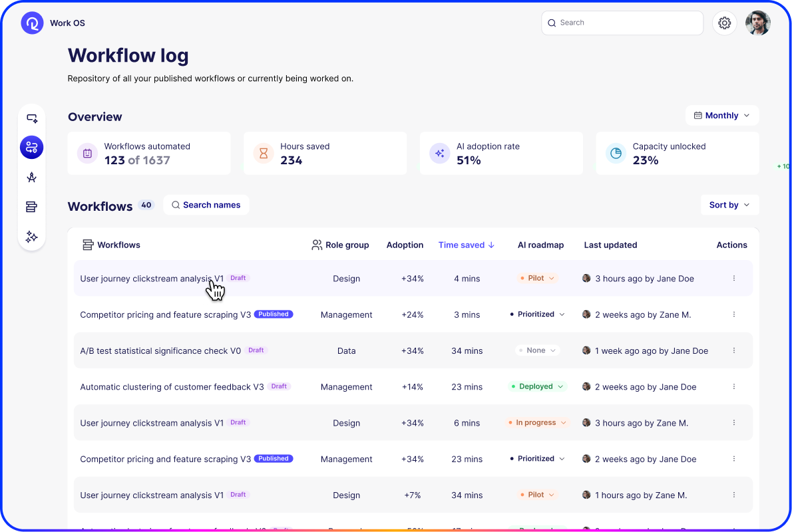Open the stacked documents sidebar panel

click(x=31, y=207)
